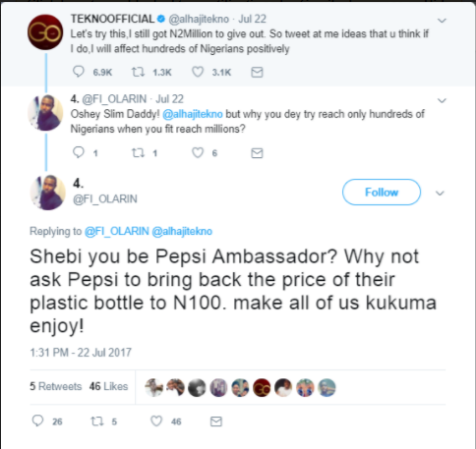The height and width of the screenshot is (449, 476).
Task: Retweet TEKNOOFFICIAL's tweet with 1.3K retweets
Action: [x=138, y=72]
